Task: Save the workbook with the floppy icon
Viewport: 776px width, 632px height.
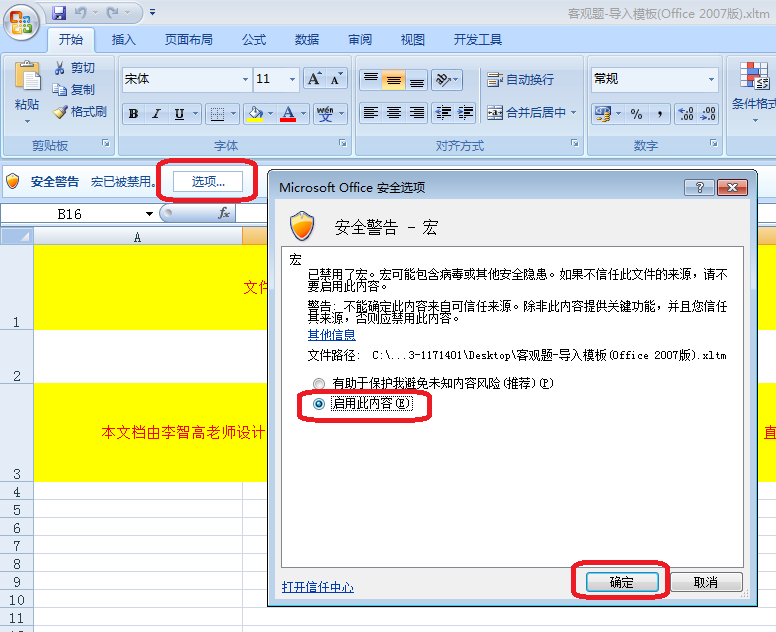Action: point(59,13)
